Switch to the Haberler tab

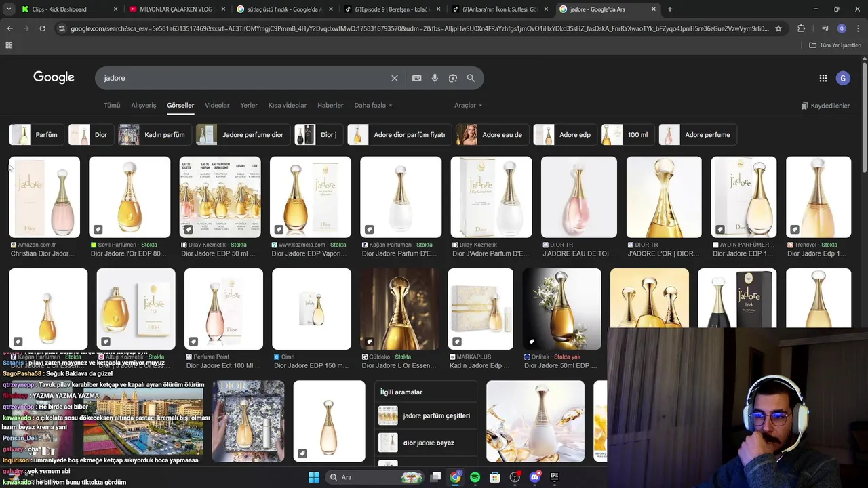[x=330, y=105]
